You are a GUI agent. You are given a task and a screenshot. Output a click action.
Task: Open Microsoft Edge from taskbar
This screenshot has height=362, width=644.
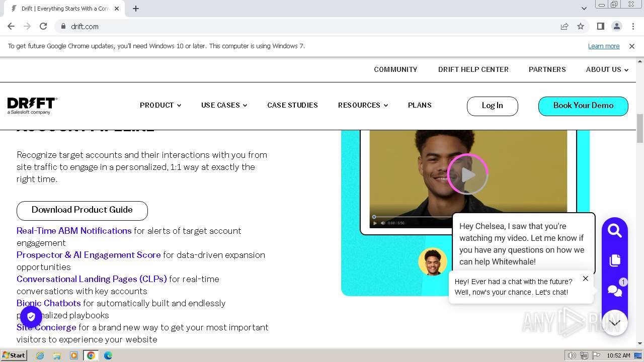tap(108, 355)
